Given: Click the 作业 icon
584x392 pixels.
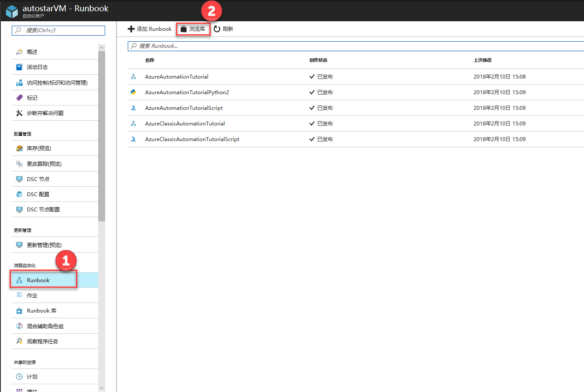Looking at the screenshot, I should (19, 295).
